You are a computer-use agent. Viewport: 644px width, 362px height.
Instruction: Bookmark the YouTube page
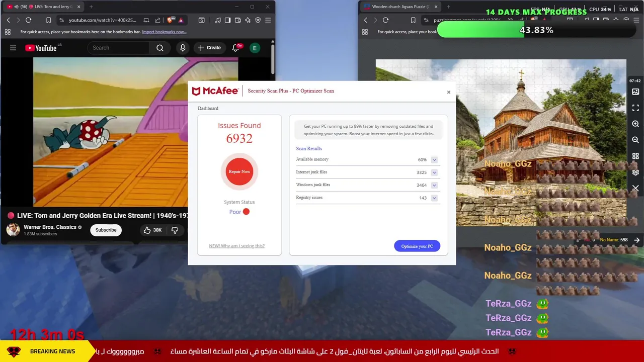[48, 20]
